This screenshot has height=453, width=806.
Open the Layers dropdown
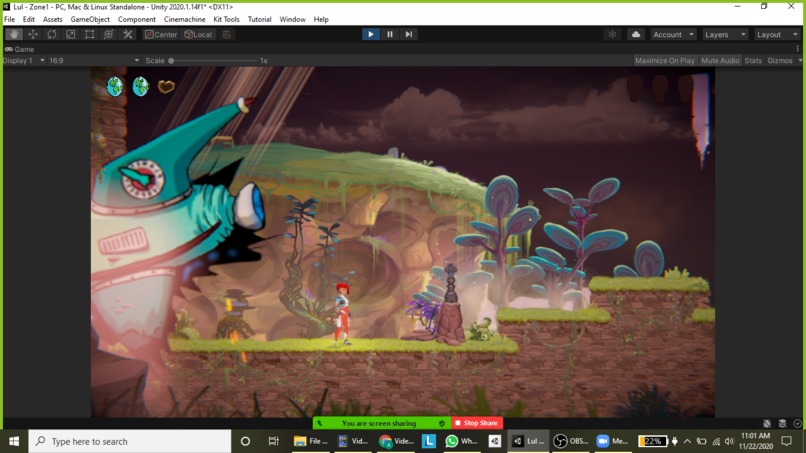pos(725,34)
